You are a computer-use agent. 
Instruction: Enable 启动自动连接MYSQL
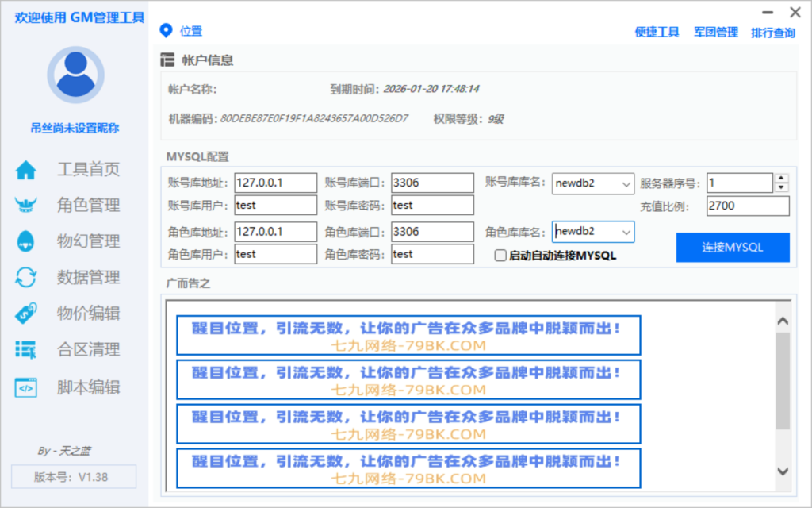point(500,256)
